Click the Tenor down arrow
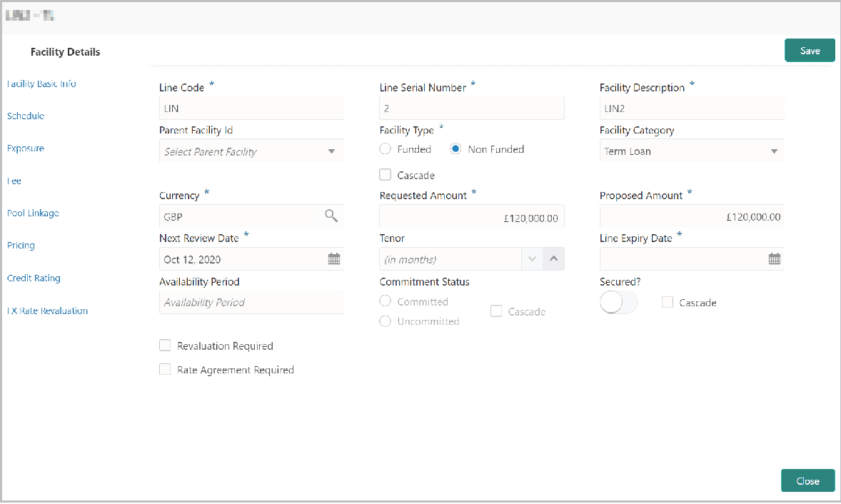The height and width of the screenshot is (504, 841). point(532,259)
